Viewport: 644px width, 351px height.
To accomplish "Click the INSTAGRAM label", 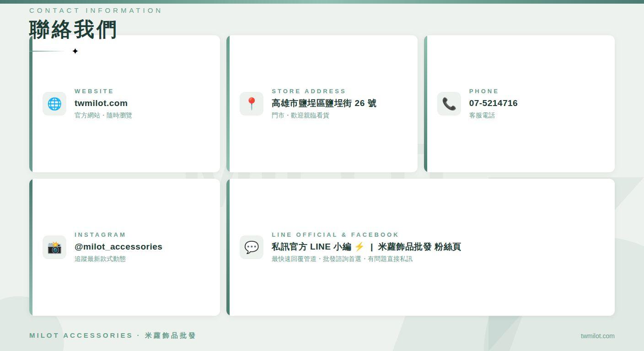I will point(100,235).
